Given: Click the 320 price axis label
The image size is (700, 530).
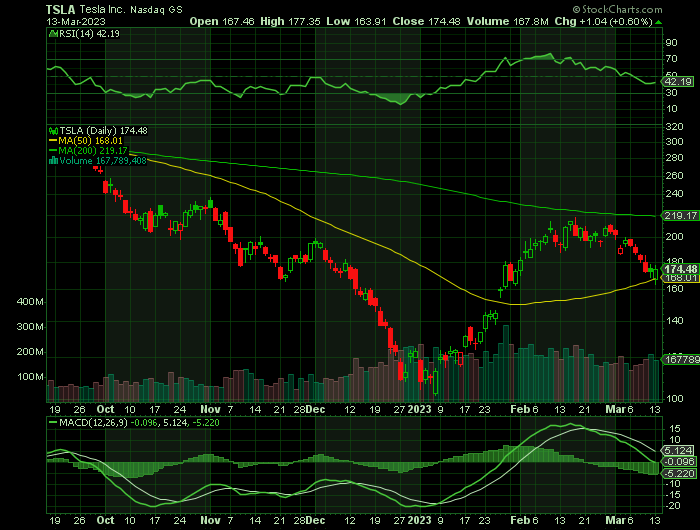Looking at the screenshot, I should click(675, 127).
